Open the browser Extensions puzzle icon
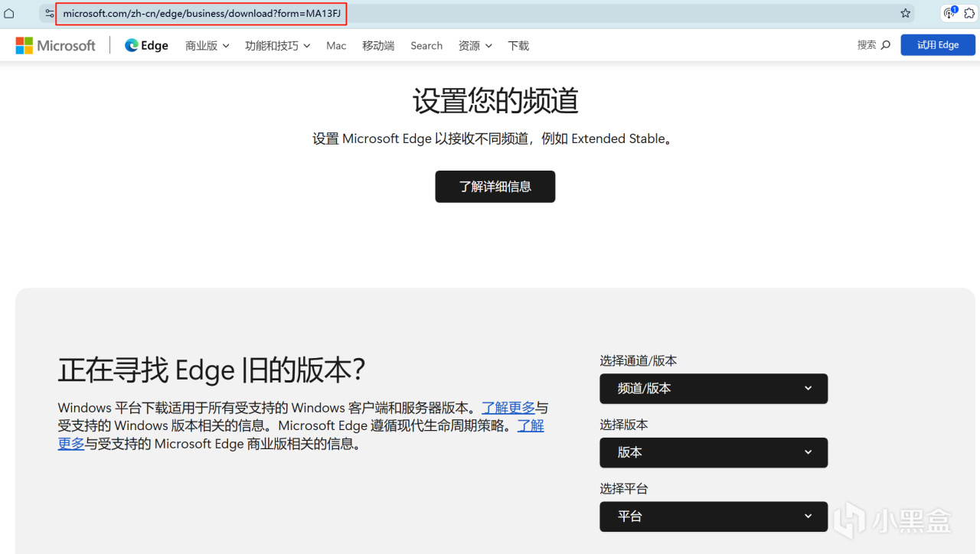The image size is (980, 554). (x=969, y=13)
